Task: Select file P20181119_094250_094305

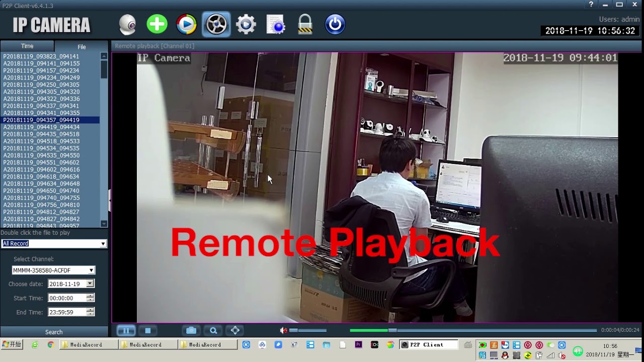Action: (x=50, y=84)
